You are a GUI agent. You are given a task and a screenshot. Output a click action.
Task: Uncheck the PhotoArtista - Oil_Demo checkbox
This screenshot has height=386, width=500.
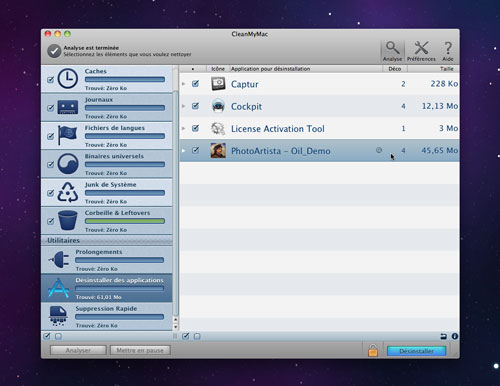click(x=196, y=150)
